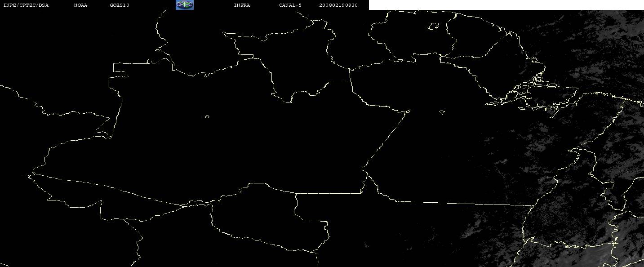This screenshot has width=644, height=267.
Task: Click the CANAL-5 channel label
Action: pyautogui.click(x=290, y=5)
